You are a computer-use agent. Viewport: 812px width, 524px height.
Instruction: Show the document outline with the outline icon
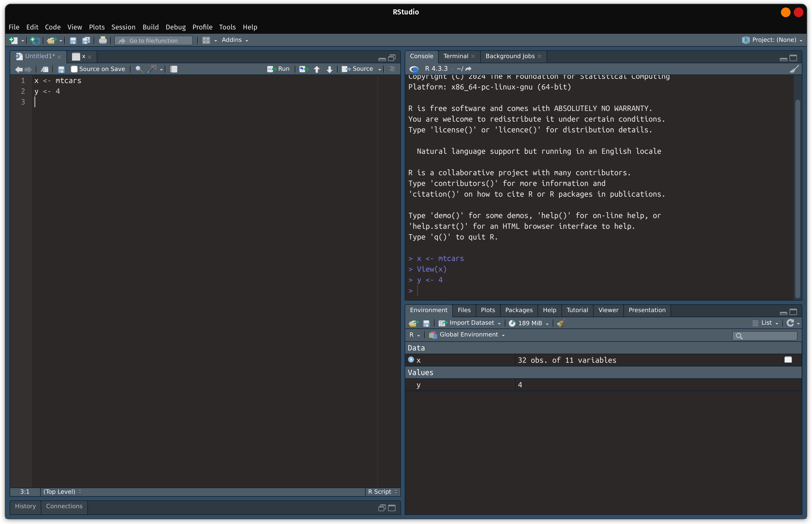pyautogui.click(x=392, y=69)
